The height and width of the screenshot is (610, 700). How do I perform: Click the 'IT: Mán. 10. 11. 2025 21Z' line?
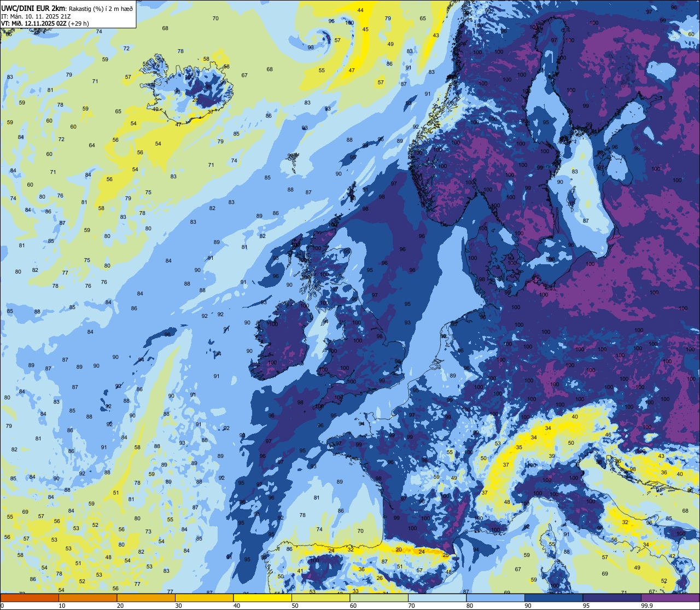pyautogui.click(x=37, y=16)
